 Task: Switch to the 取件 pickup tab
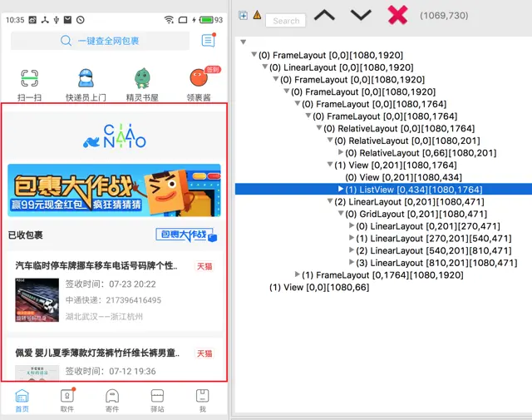click(67, 401)
